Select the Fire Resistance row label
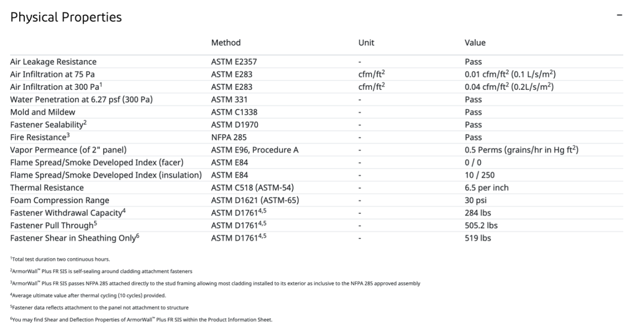644x333 pixels. [38, 137]
